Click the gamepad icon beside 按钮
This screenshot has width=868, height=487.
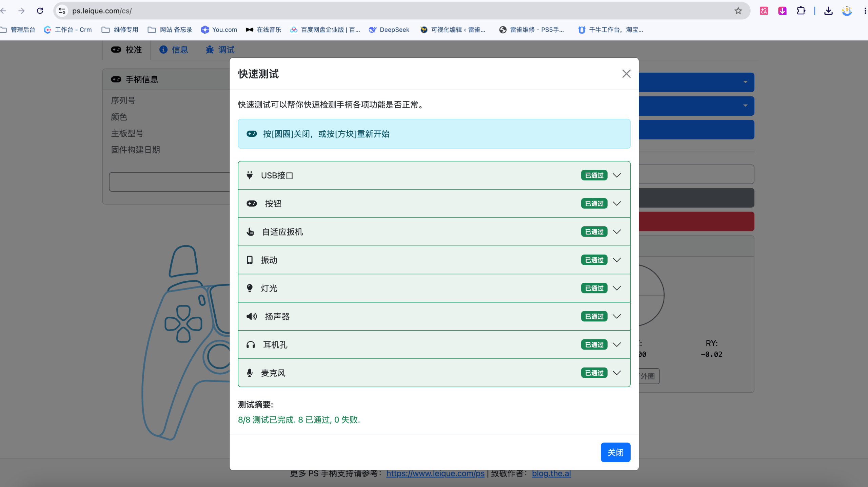click(252, 204)
